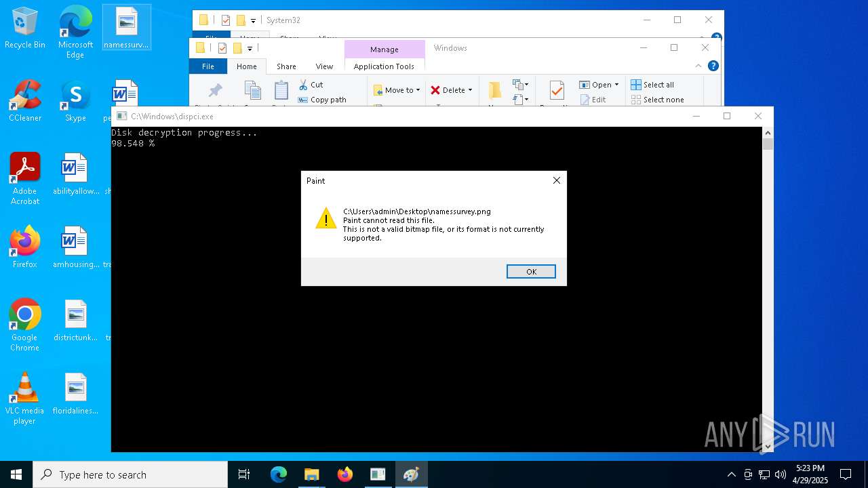Show hidden tray icons chevron

pyautogui.click(x=731, y=474)
